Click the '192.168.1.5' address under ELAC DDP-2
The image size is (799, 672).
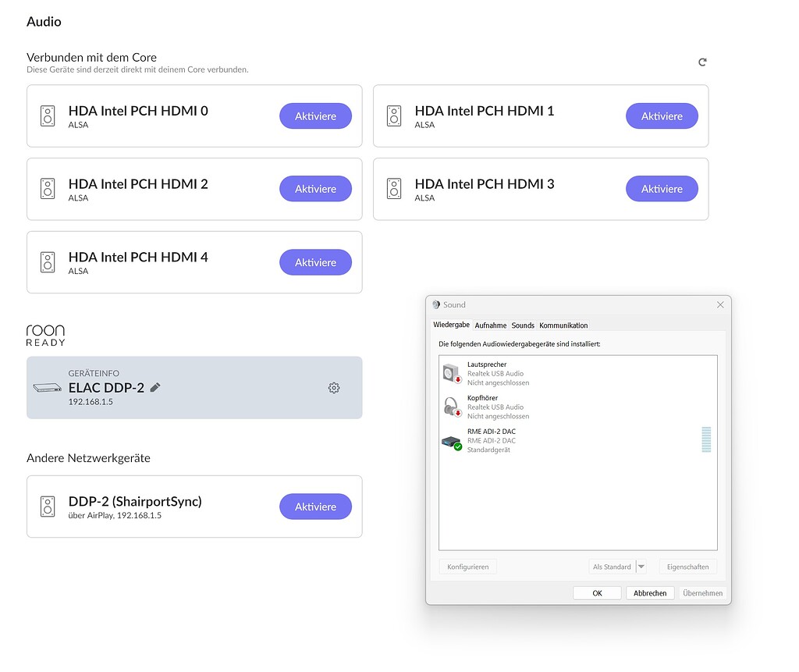click(x=91, y=402)
